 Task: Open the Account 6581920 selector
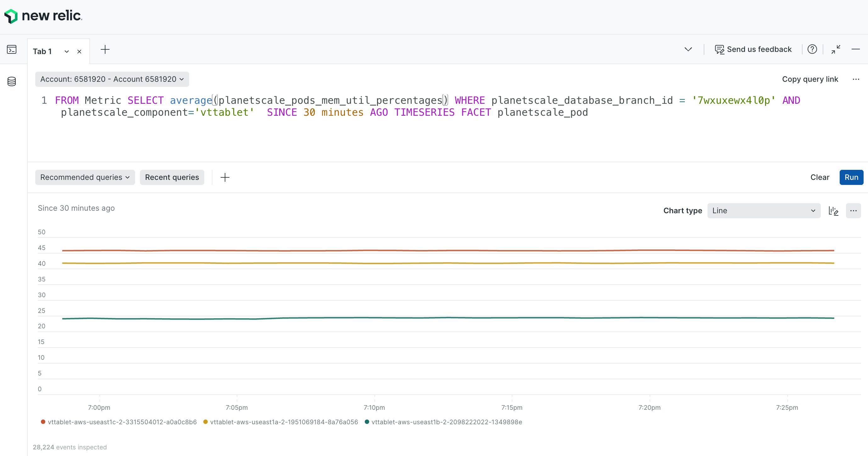pyautogui.click(x=112, y=79)
